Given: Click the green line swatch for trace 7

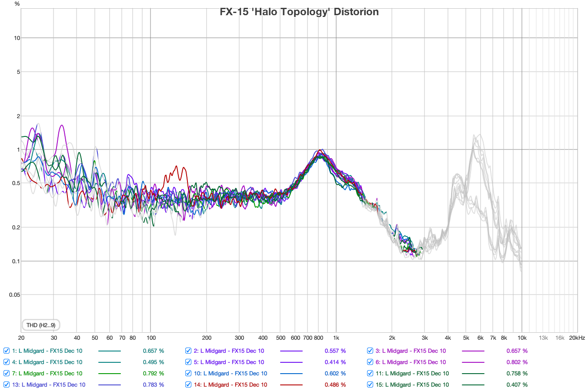Looking at the screenshot, I should (x=110, y=373).
